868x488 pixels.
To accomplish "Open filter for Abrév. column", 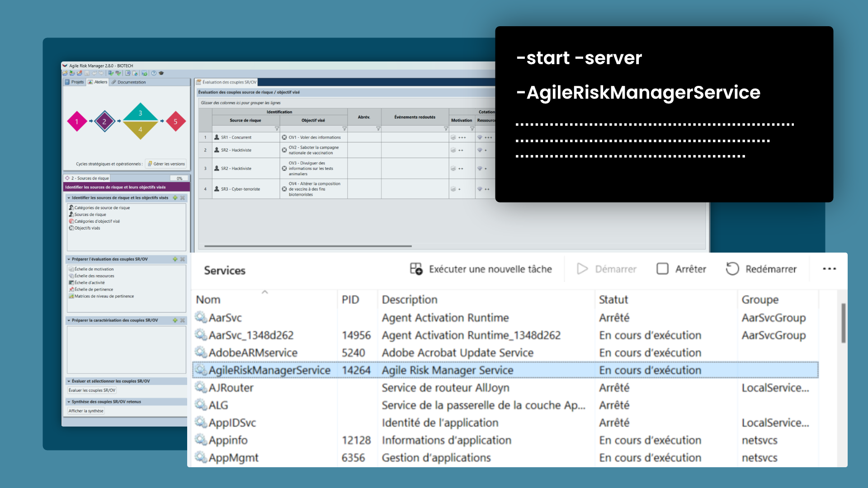I will (378, 129).
